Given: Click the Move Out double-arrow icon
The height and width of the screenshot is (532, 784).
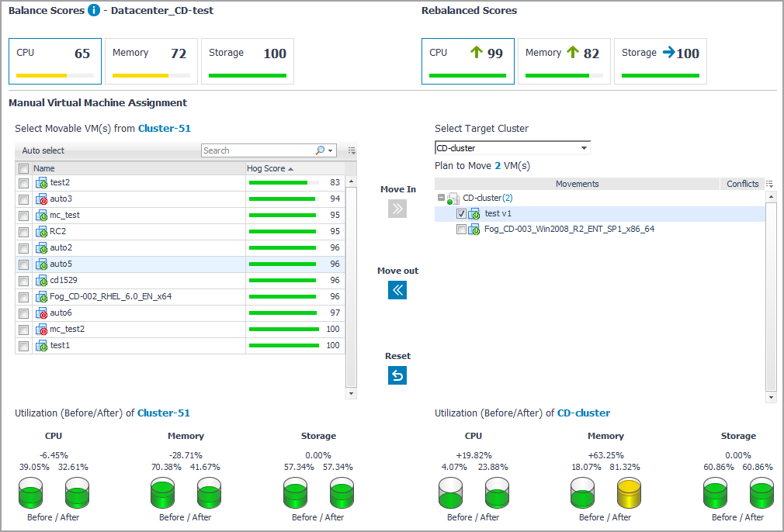Looking at the screenshot, I should tap(397, 290).
